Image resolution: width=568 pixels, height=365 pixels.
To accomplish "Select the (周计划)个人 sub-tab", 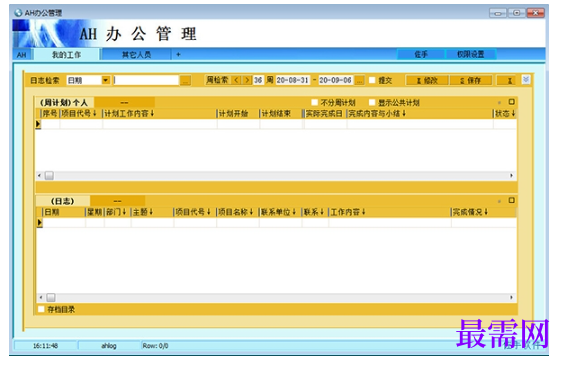I will [x=64, y=102].
